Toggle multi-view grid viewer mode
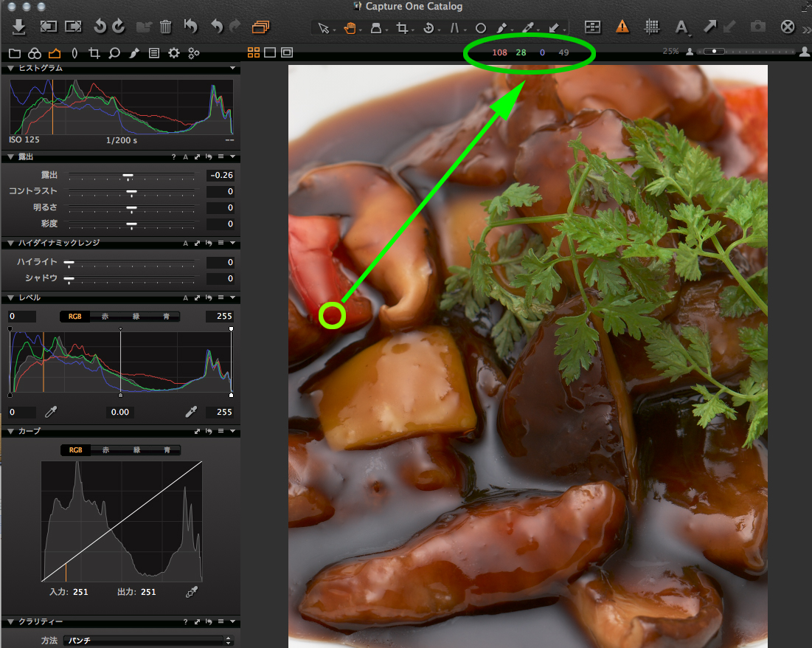Viewport: 812px width, 648px height. point(253,52)
